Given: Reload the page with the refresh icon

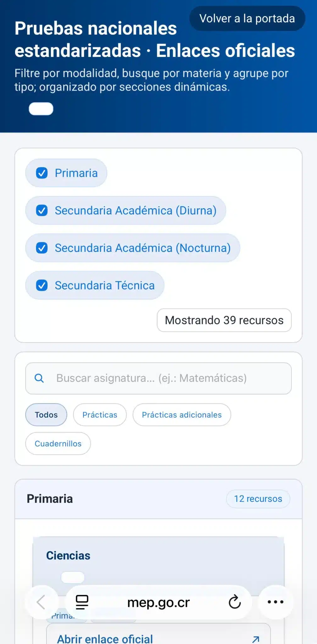Looking at the screenshot, I should [x=235, y=602].
